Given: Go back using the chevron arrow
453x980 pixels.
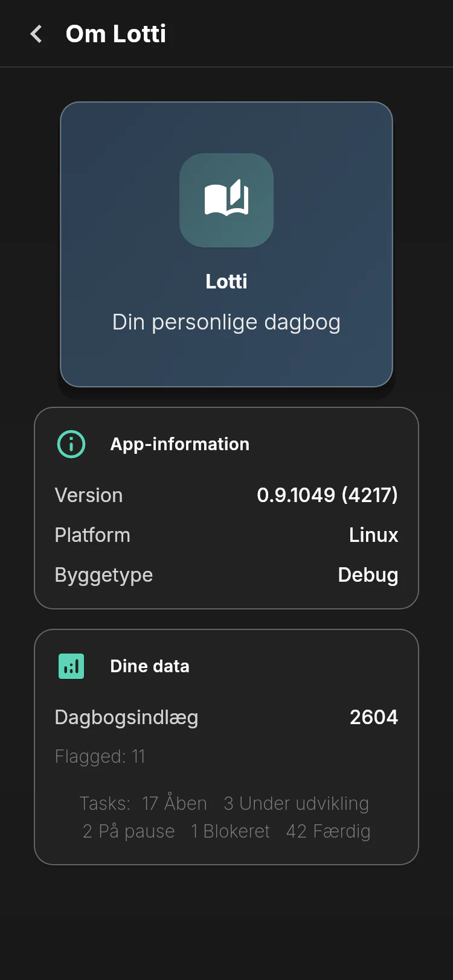Looking at the screenshot, I should pyautogui.click(x=36, y=34).
